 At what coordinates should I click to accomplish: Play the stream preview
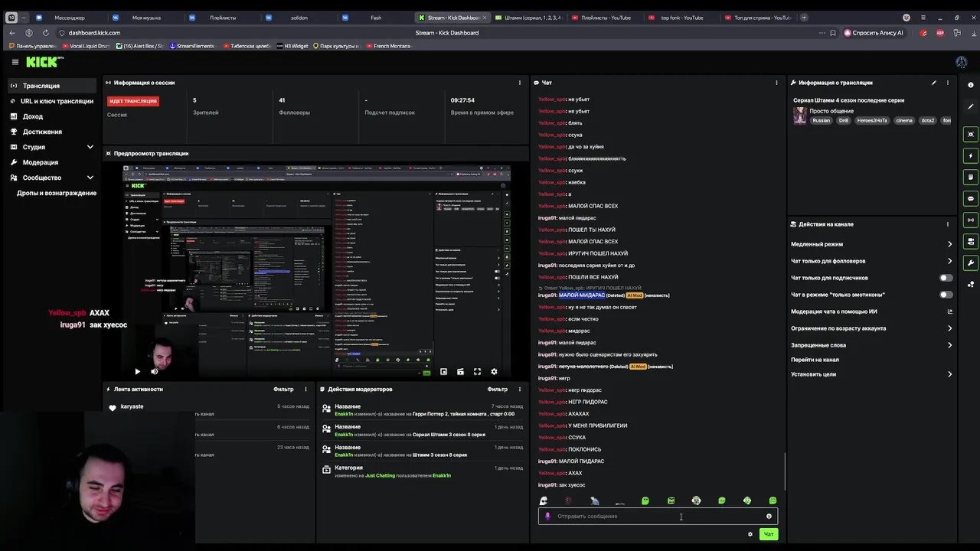pyautogui.click(x=137, y=371)
